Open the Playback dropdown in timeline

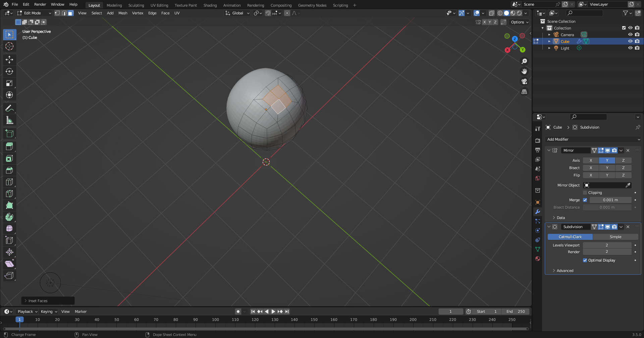[x=27, y=312]
